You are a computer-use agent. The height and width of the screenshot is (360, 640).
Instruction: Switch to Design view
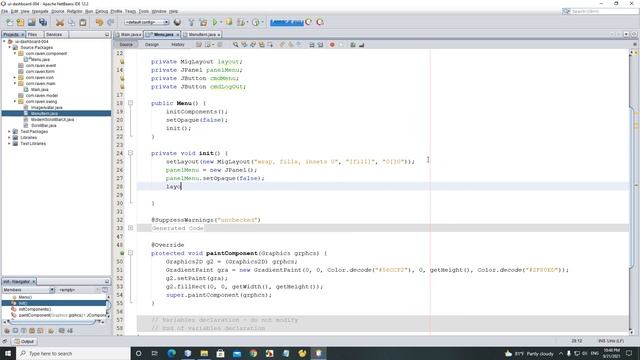tap(152, 44)
